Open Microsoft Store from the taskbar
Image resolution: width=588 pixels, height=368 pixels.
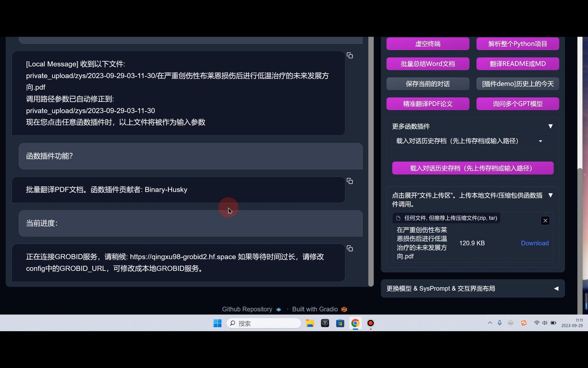click(x=340, y=323)
